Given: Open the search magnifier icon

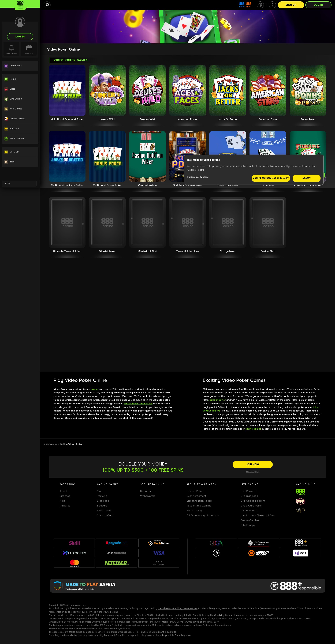Looking at the screenshot, I should 47,5.
